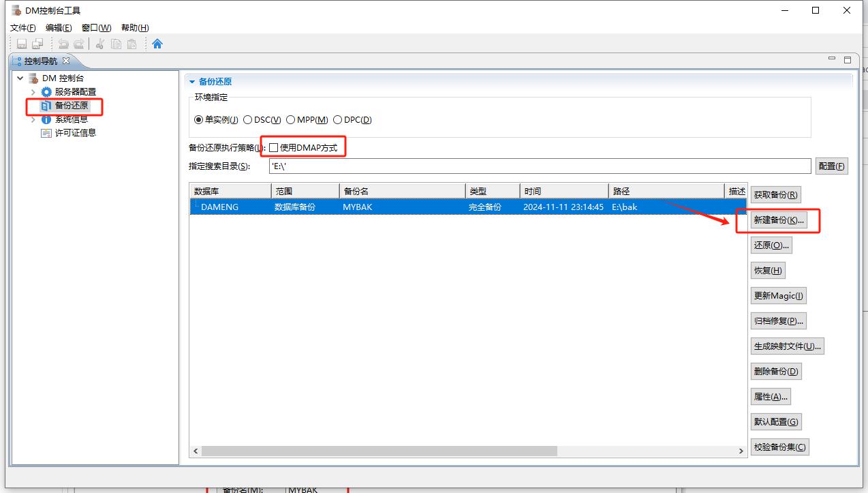The image size is (868, 493).
Task: Click the Save All toolbar icon
Action: click(37, 44)
